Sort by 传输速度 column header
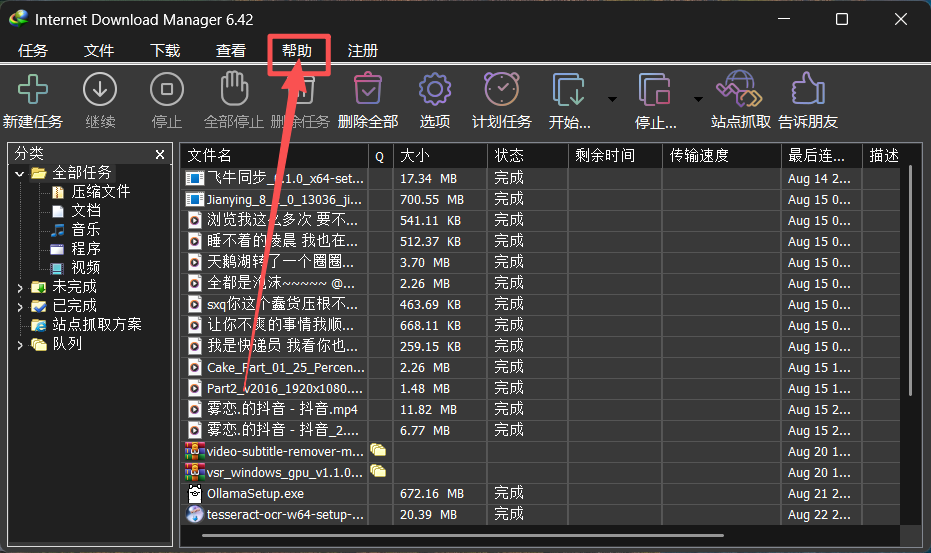931x553 pixels. (721, 156)
